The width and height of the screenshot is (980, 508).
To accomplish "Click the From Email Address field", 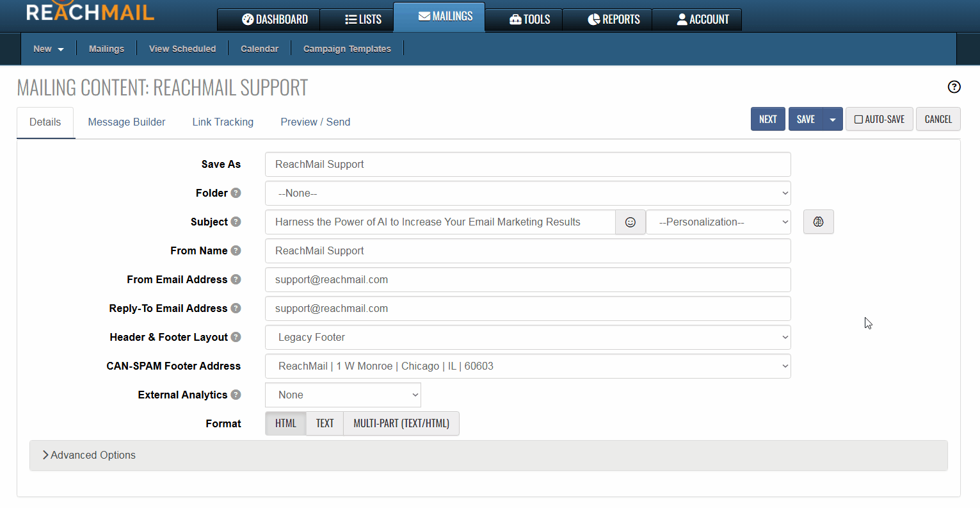I will pyautogui.click(x=528, y=280).
